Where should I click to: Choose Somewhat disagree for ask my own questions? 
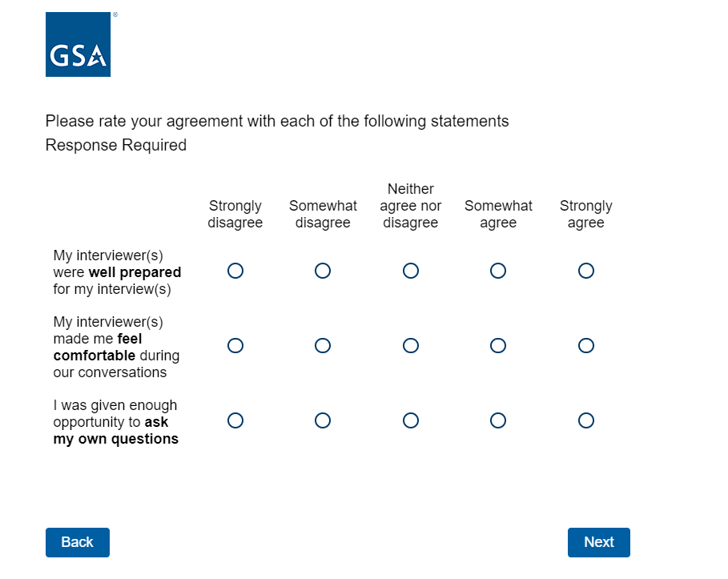click(x=323, y=420)
